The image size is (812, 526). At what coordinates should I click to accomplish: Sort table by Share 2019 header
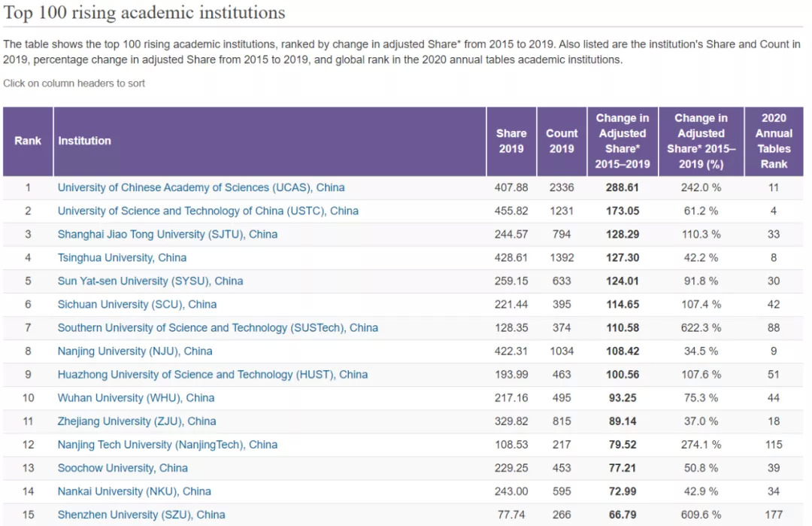pyautogui.click(x=511, y=141)
